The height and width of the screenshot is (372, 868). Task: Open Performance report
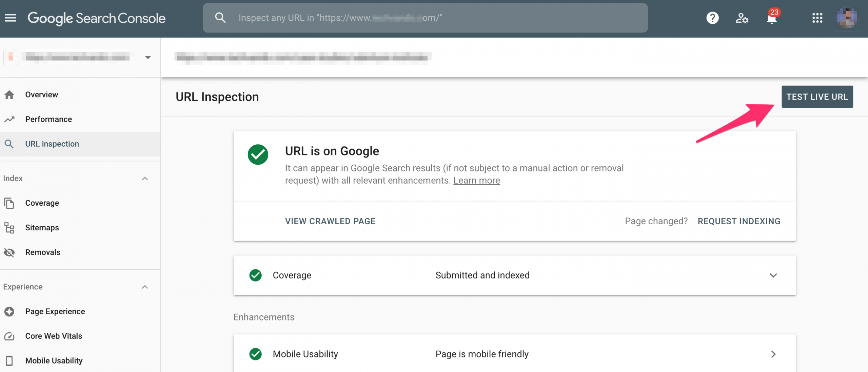(x=80, y=119)
